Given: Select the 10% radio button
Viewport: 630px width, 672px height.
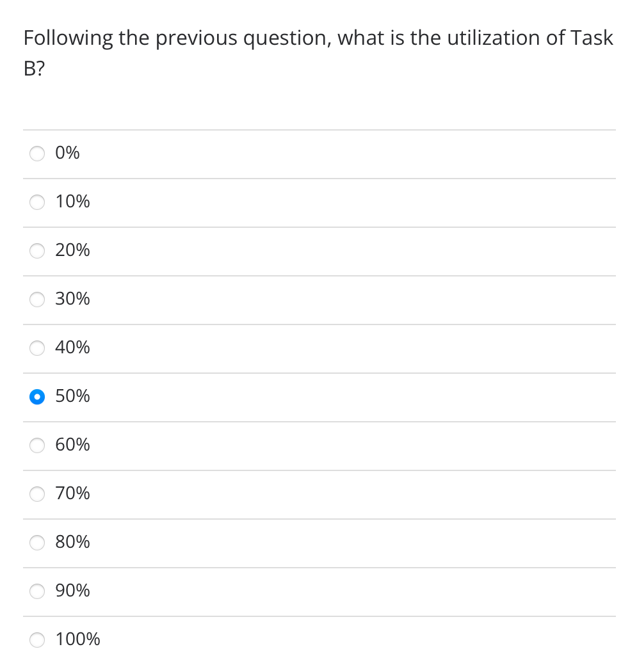Looking at the screenshot, I should pos(36,202).
